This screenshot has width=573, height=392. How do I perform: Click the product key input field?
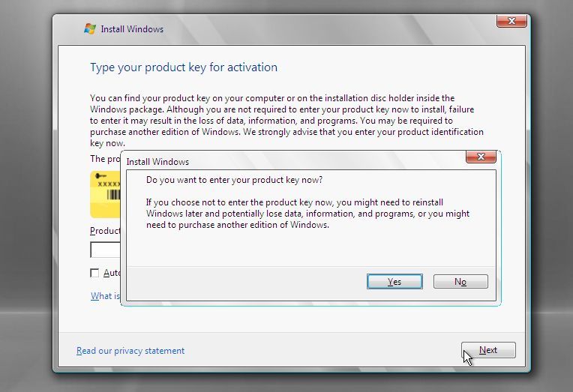coord(105,250)
